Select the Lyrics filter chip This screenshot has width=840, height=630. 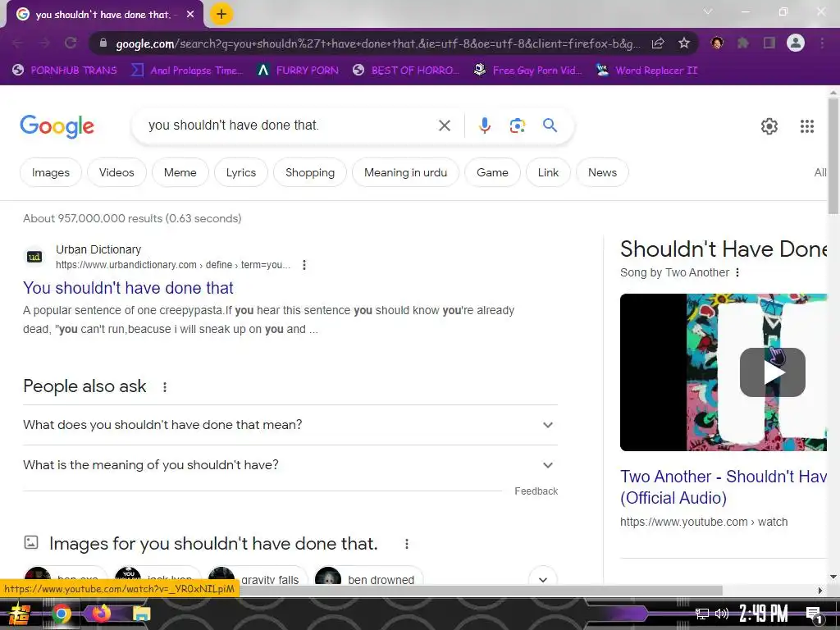point(240,172)
